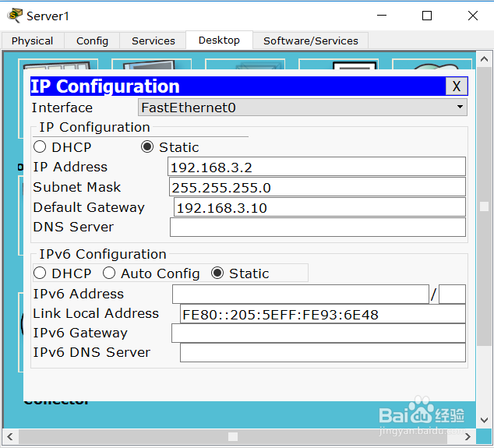Viewport: 494px width, 448px height.
Task: Click the IPv6 Gateway input field
Action: (319, 333)
